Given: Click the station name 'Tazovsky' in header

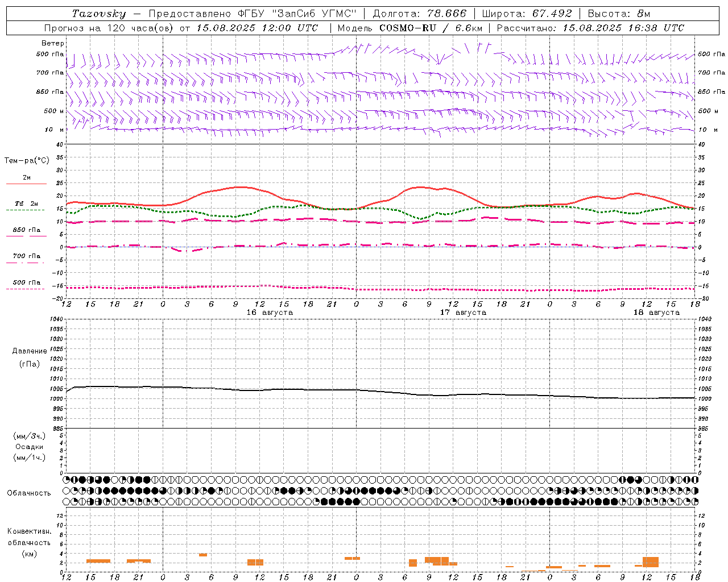Looking at the screenshot, I should coord(99,14).
